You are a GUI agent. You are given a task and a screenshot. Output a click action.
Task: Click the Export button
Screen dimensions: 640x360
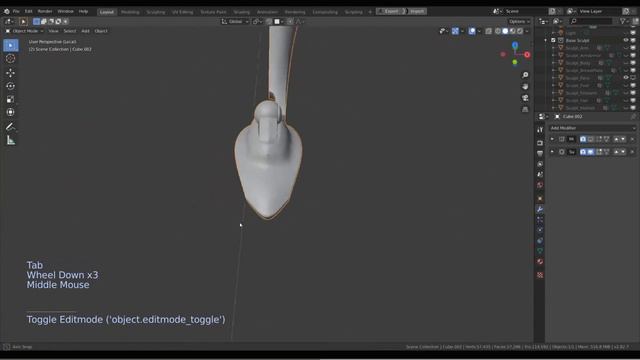[x=391, y=11]
